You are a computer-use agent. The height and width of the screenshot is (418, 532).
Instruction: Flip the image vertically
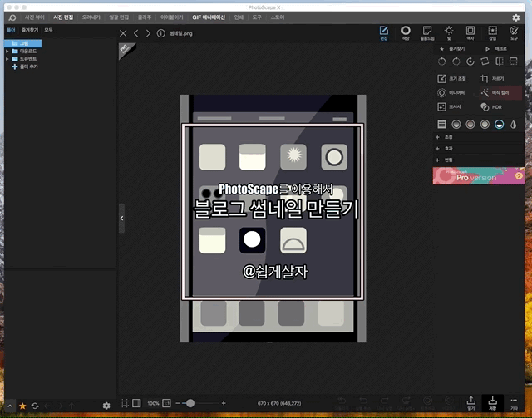click(514, 61)
